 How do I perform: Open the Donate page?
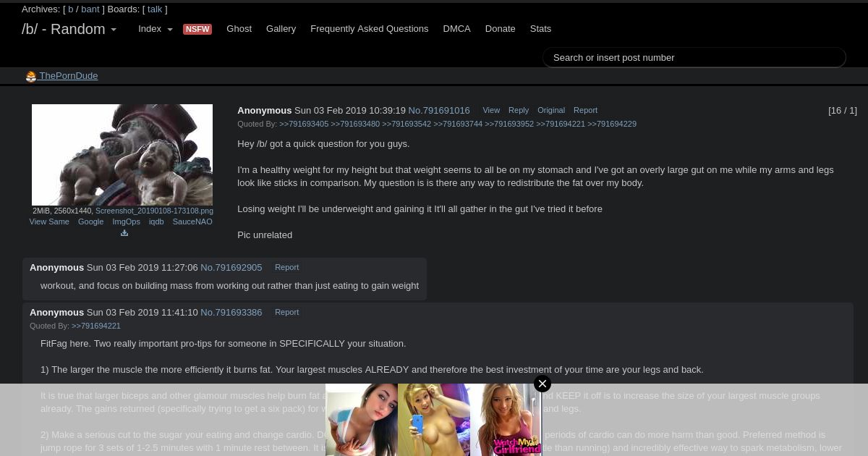(500, 29)
